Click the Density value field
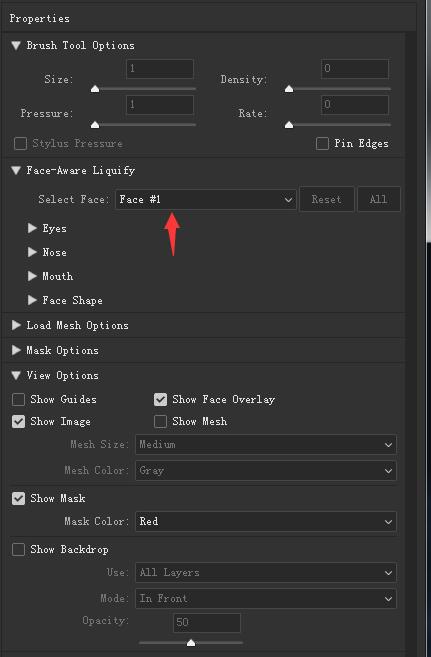 (354, 69)
